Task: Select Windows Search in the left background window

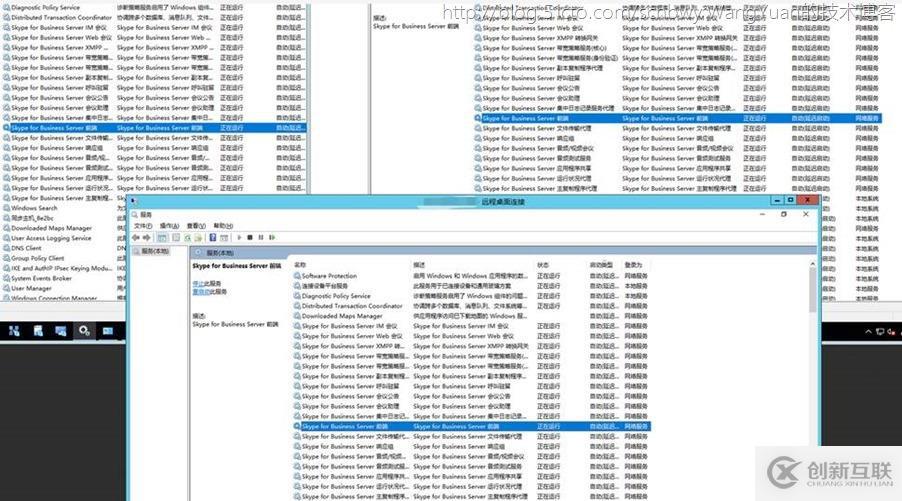Action: (x=34, y=208)
